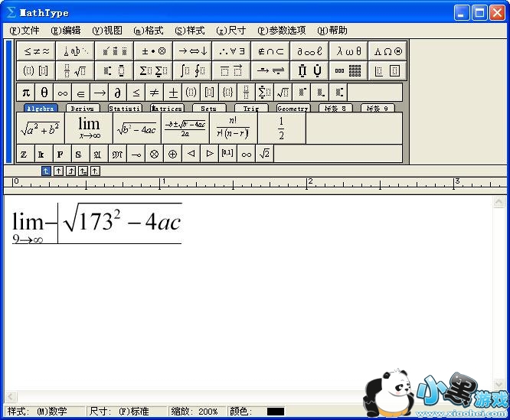This screenshot has height=420, width=510.
Task: Select the right-aligned tab stop button
Action: tap(70, 171)
